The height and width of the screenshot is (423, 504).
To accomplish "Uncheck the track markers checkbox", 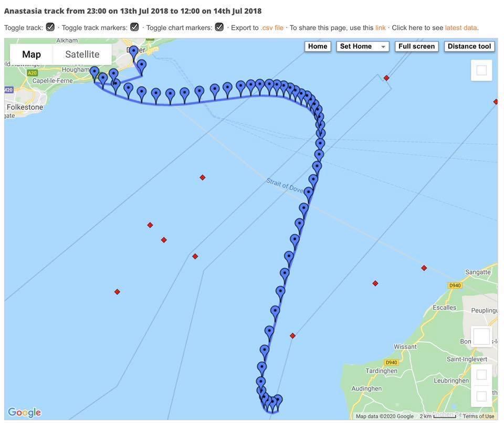I will (134, 27).
